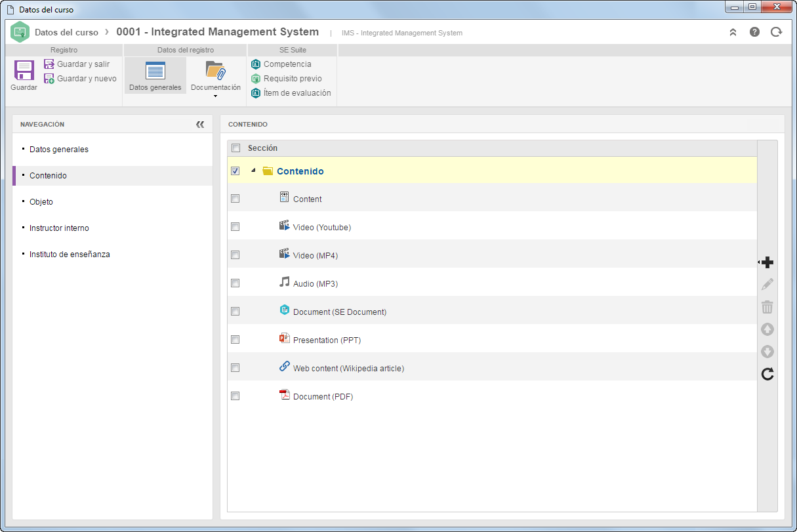Image resolution: width=797 pixels, height=532 pixels.
Task: Click the help question mark icon
Action: click(x=754, y=31)
